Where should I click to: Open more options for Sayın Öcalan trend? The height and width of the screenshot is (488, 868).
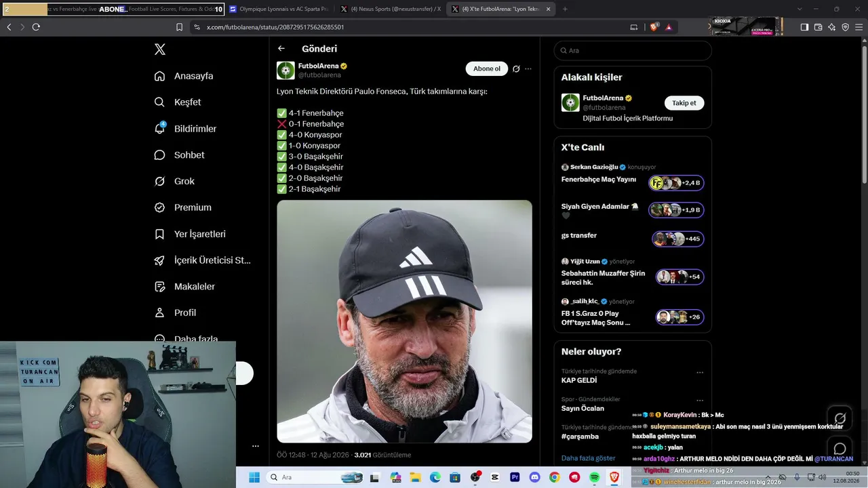tap(700, 400)
